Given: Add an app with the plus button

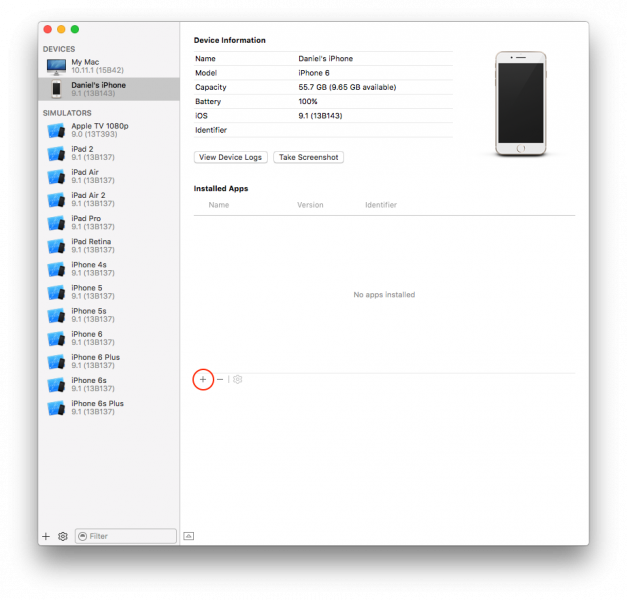Looking at the screenshot, I should (x=203, y=380).
